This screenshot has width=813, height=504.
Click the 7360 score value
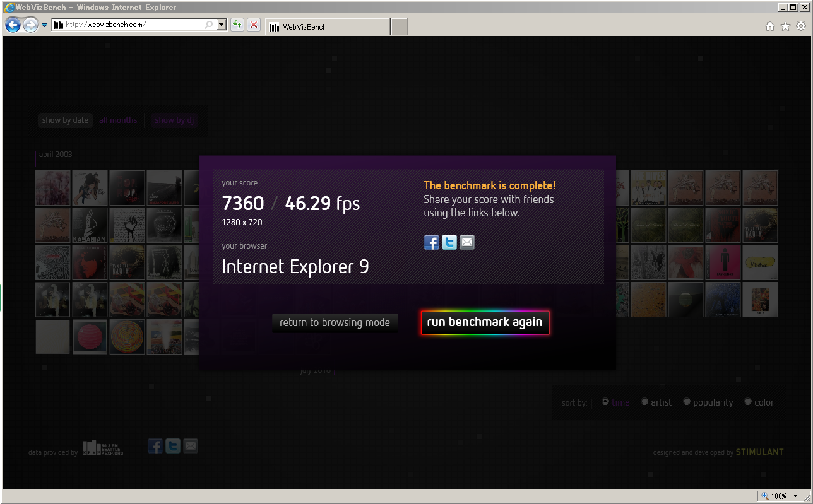(243, 203)
